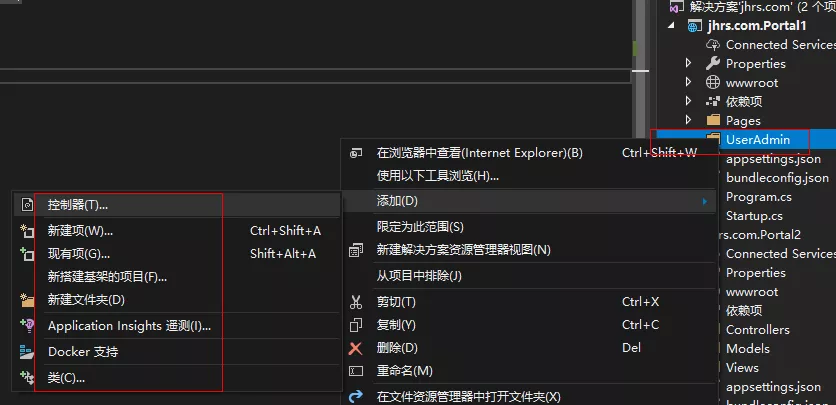Select the Models folder in Portal2

coord(747,349)
